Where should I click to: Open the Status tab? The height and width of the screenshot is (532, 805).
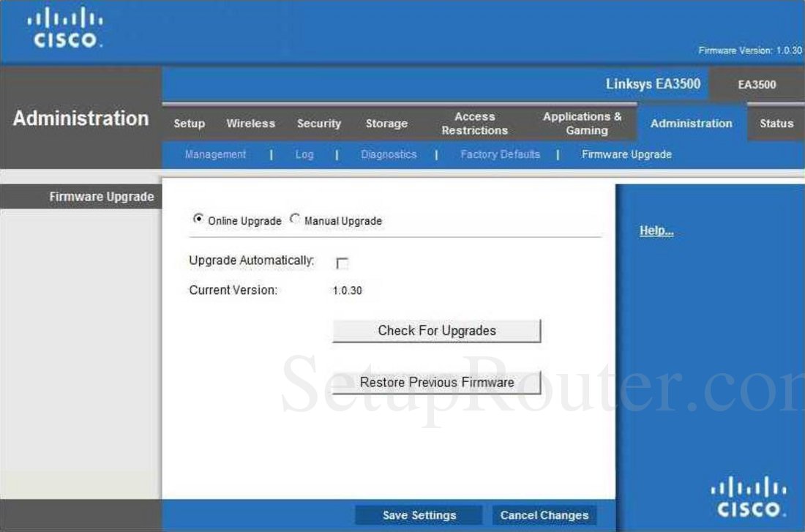pyautogui.click(x=776, y=124)
